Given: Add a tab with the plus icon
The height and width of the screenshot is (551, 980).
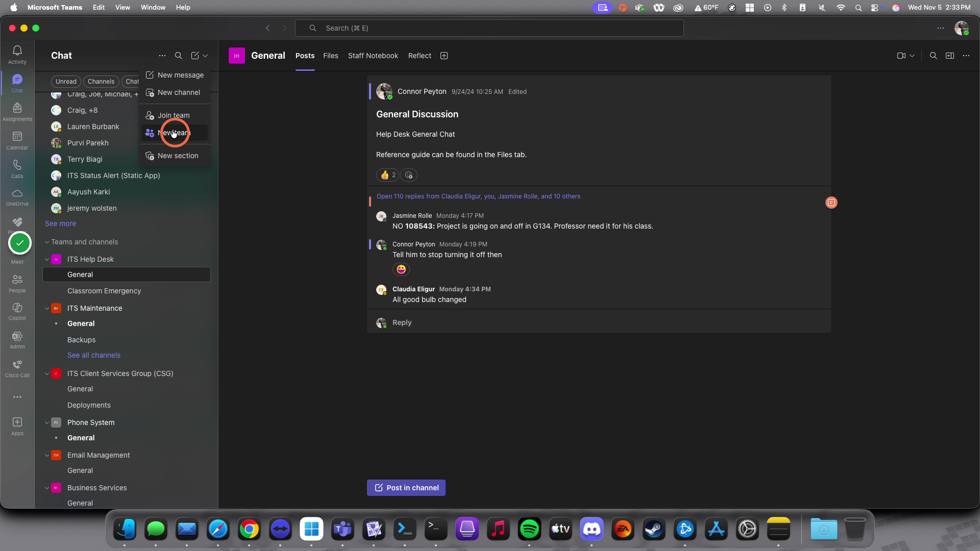Looking at the screenshot, I should pos(444,56).
